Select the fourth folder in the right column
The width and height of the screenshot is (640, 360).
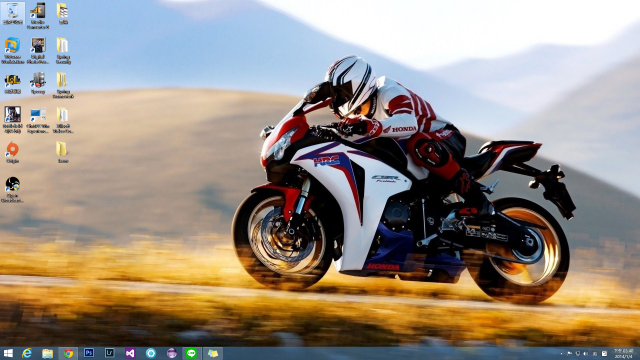(x=62, y=119)
